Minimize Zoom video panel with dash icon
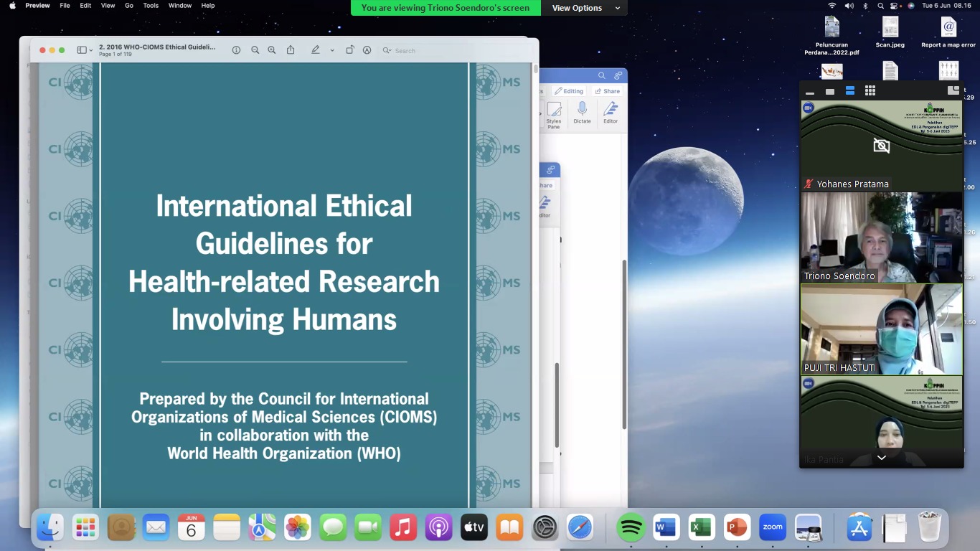 coord(810,92)
